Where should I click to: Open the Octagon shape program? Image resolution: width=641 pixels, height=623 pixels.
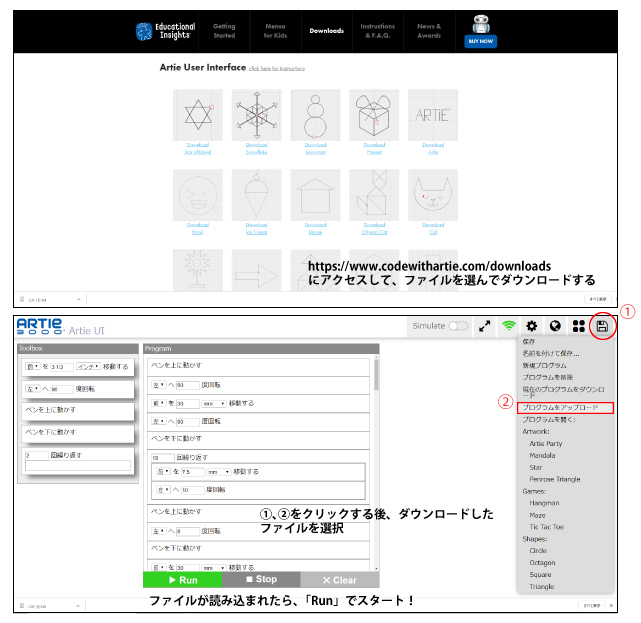pyautogui.click(x=542, y=563)
